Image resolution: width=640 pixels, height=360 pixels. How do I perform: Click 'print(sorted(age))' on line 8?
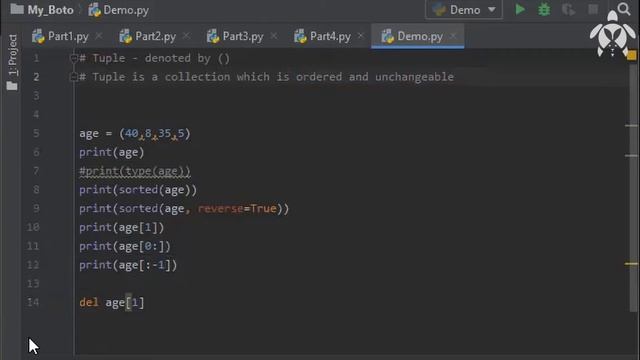138,190
